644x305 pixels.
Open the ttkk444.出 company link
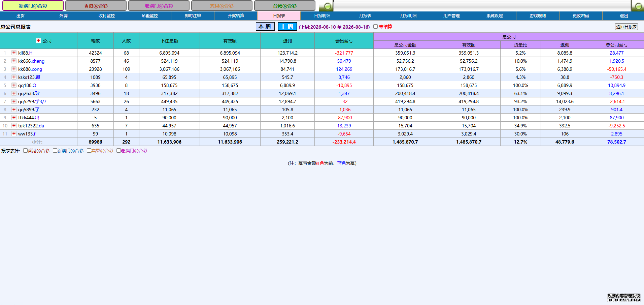tap(29, 118)
